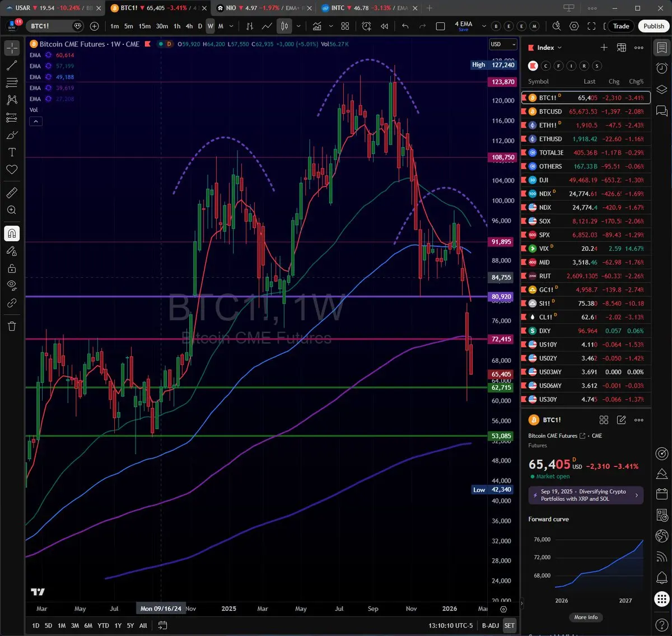Open a new tab with plus button
672x636 pixels.
430,8
